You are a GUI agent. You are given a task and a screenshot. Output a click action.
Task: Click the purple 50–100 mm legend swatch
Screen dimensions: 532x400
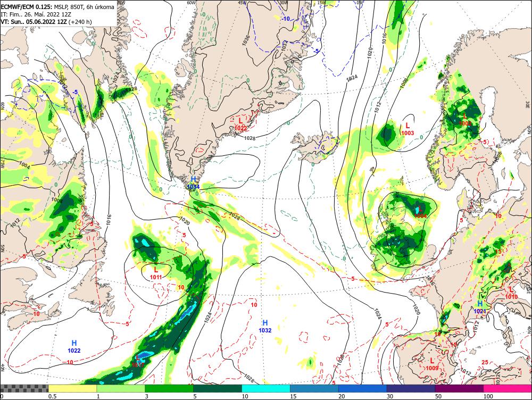pos(460,388)
